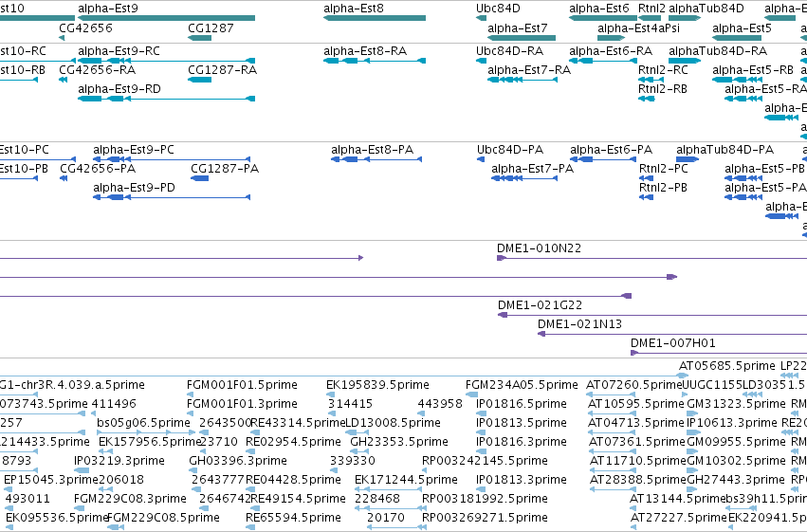
Task: Select EST AT07260.5prime
Action: [634, 385]
